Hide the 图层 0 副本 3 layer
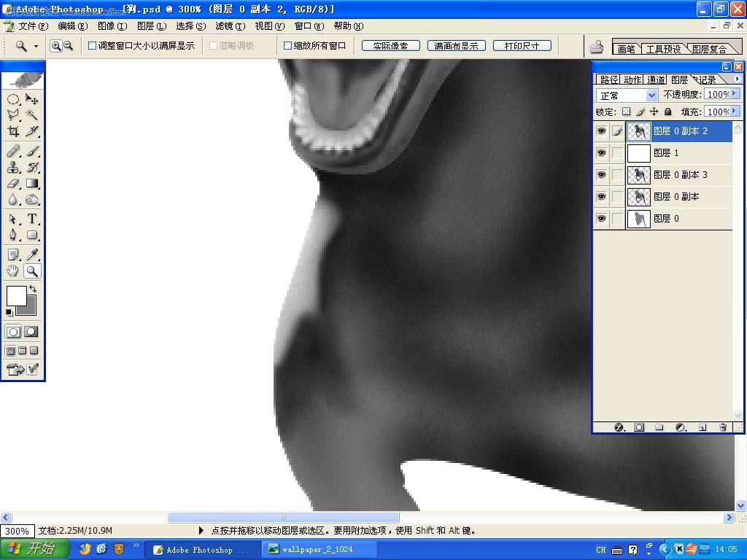This screenshot has height=560, width=747. (x=601, y=175)
